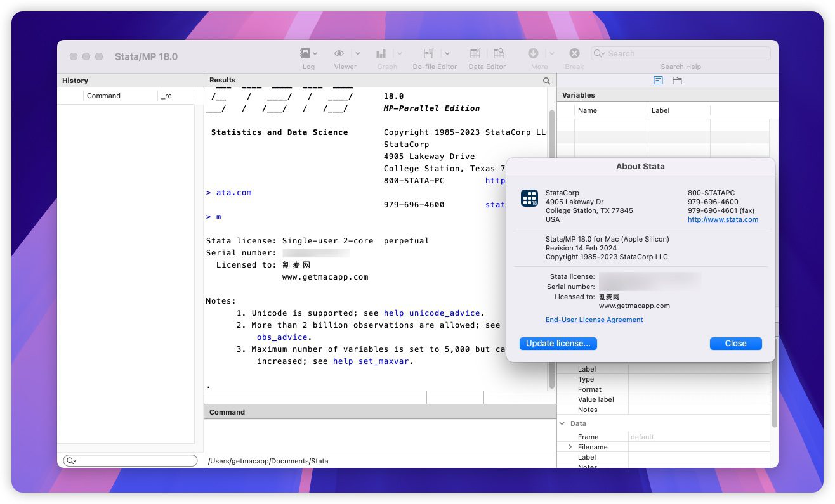
Task: Open the Viewer eye icon
Action: pos(339,54)
